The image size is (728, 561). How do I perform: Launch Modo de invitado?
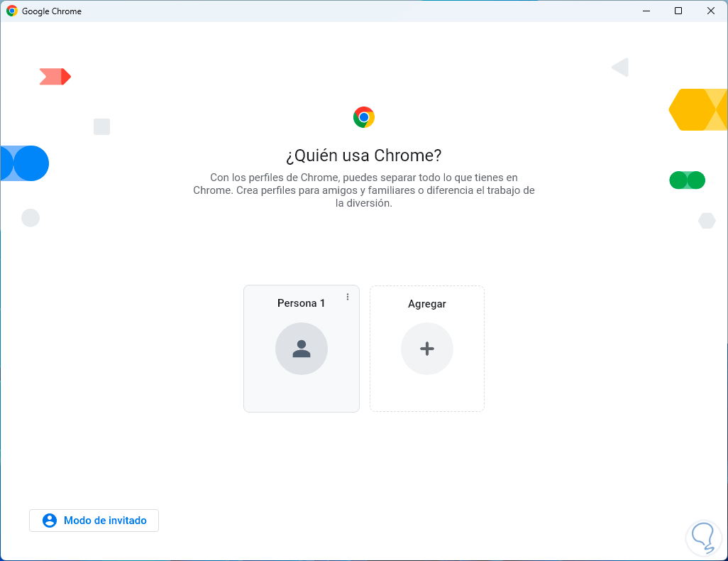pos(94,521)
